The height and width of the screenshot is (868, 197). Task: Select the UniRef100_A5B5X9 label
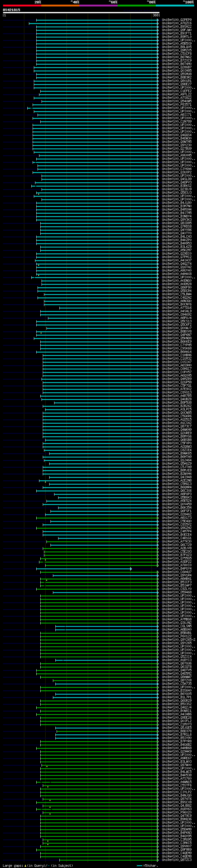[x=177, y=43]
